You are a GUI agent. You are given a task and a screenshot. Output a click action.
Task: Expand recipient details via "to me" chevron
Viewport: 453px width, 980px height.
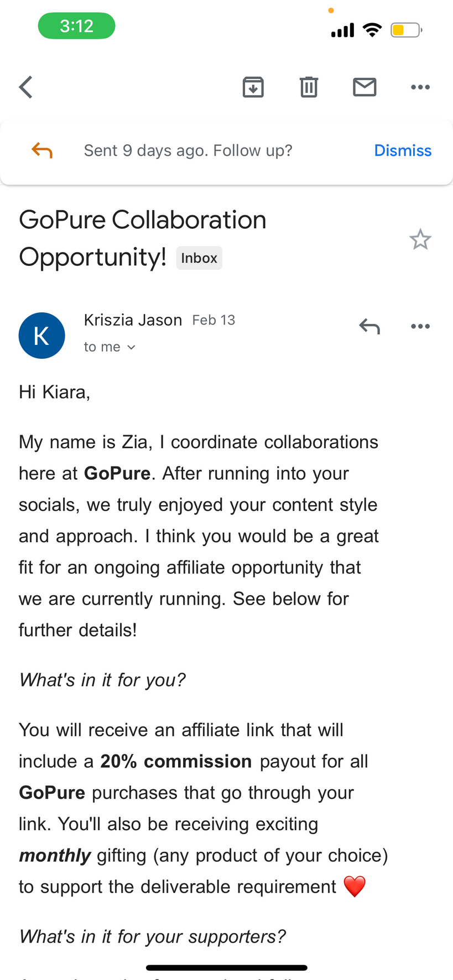coord(131,347)
